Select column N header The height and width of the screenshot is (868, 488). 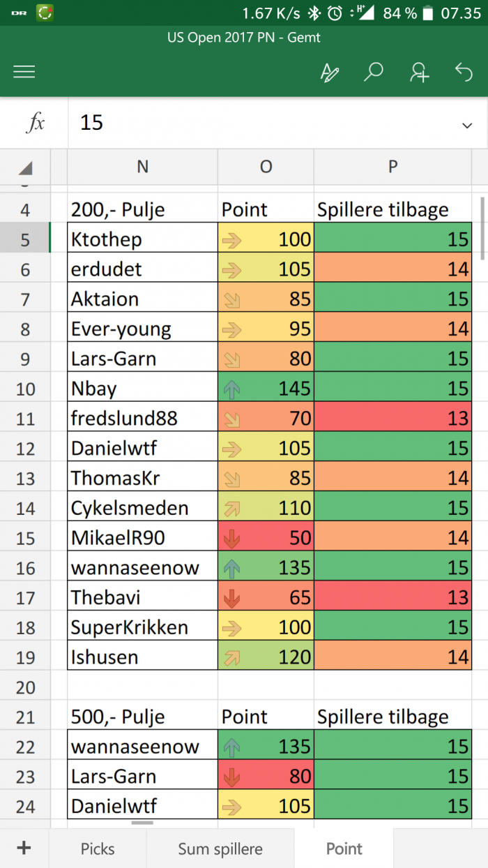coord(142,166)
